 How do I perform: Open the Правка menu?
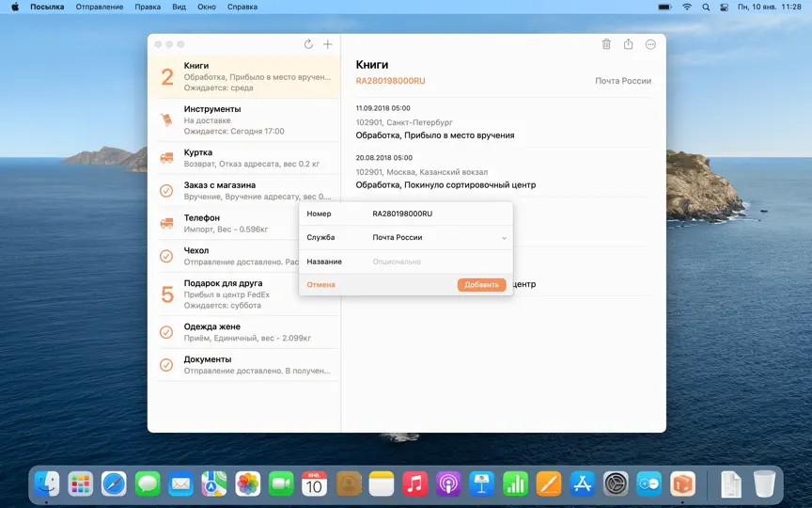148,8
